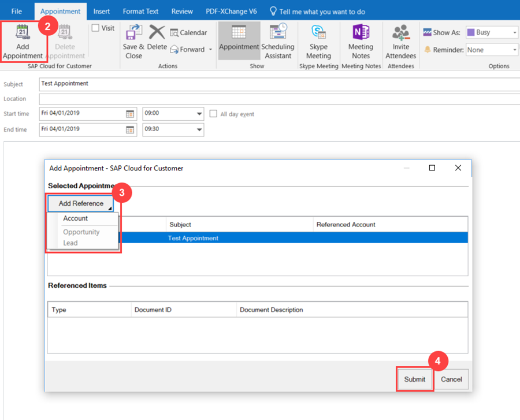This screenshot has width=520, height=420.
Task: Toggle the Visit checkbox
Action: [95, 28]
